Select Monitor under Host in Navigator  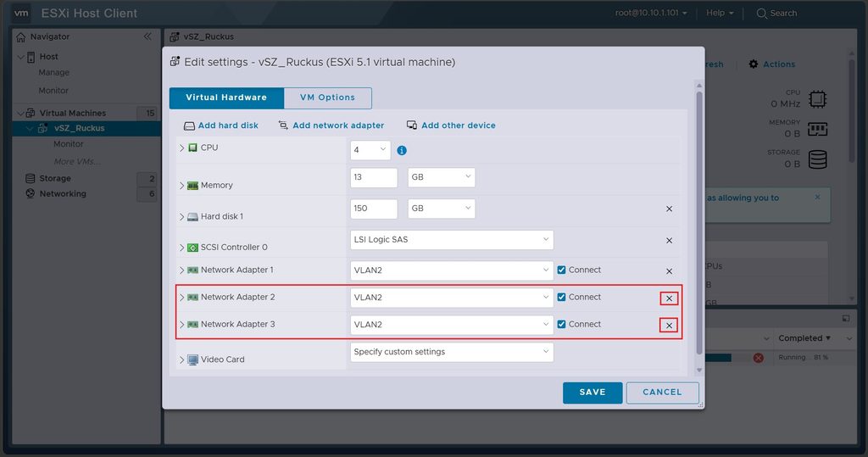tap(53, 90)
